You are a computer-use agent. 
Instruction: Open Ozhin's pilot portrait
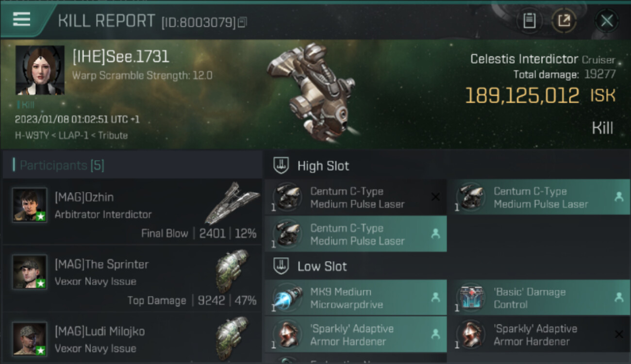(x=30, y=205)
